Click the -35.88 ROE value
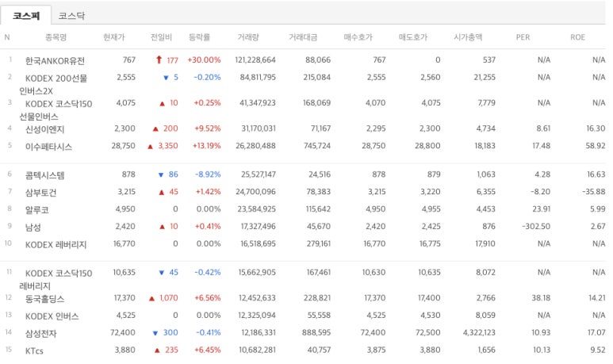This screenshot has height=364, width=613. (594, 192)
